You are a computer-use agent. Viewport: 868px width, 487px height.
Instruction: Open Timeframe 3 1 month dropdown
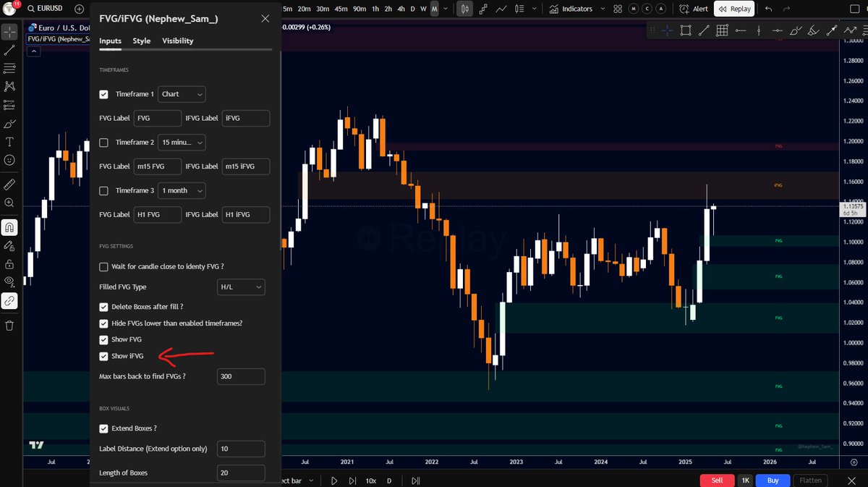(x=182, y=190)
